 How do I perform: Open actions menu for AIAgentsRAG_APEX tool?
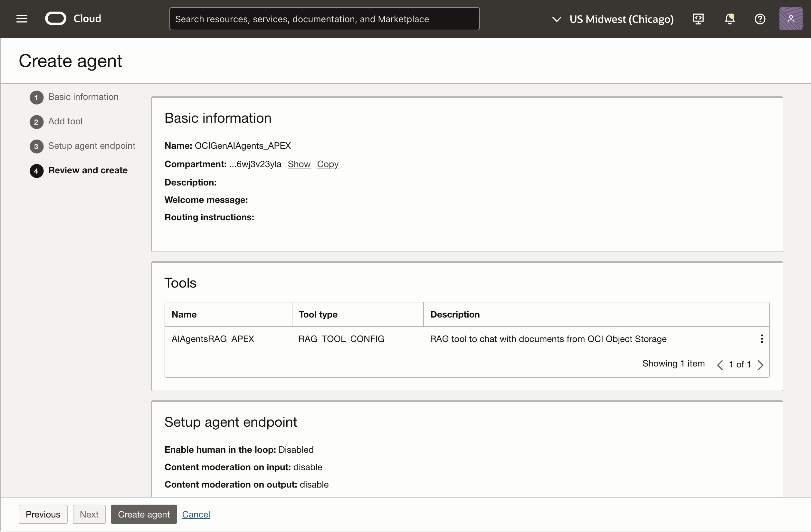click(x=762, y=339)
